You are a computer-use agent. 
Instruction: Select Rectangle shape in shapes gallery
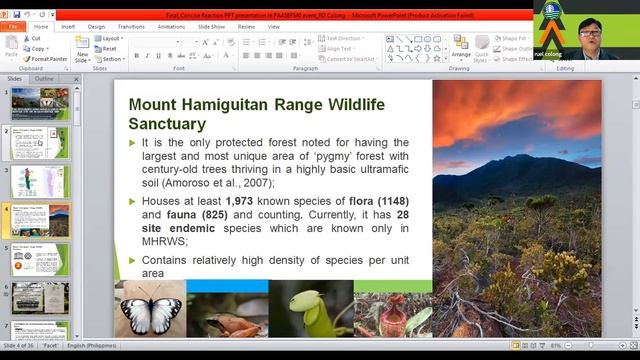point(418,39)
